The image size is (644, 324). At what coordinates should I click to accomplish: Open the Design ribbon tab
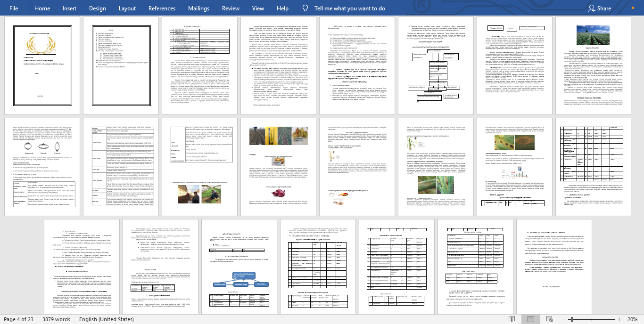(x=97, y=8)
